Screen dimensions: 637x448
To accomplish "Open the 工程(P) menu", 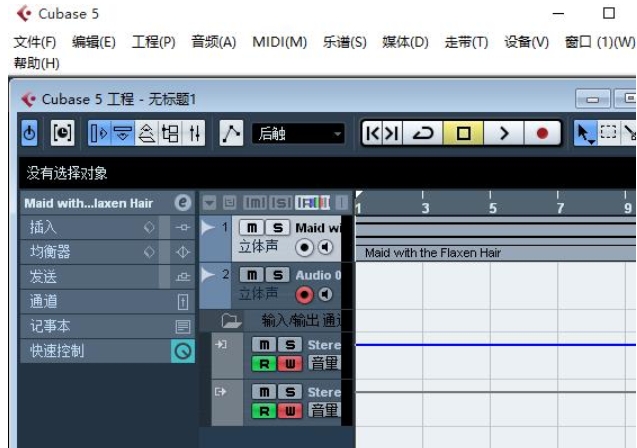I will point(154,42).
